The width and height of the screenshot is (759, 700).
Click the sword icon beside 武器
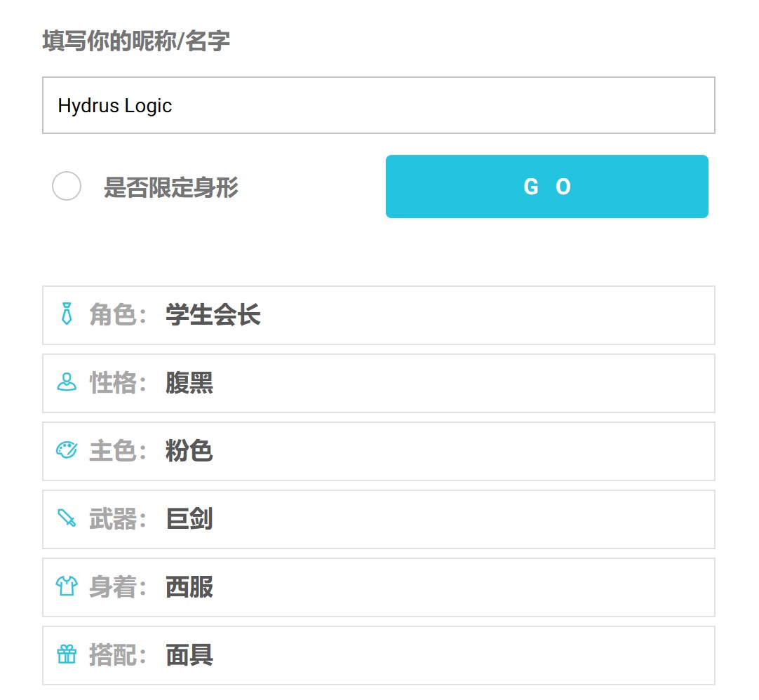click(x=67, y=518)
